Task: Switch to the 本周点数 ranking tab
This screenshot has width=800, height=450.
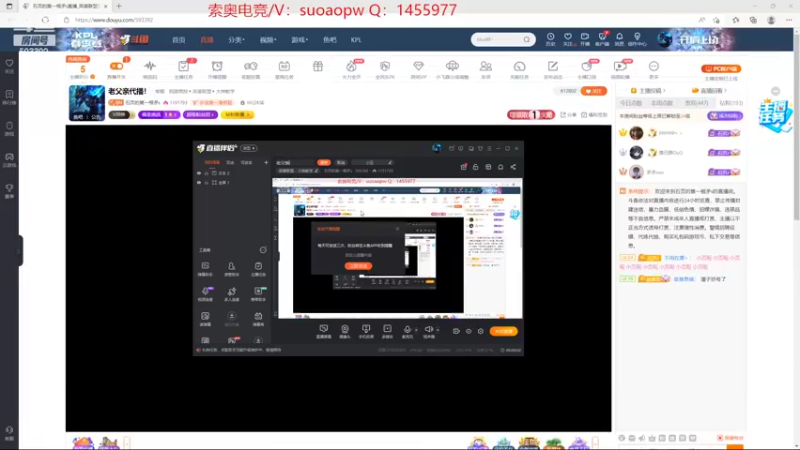Action: 662,103
